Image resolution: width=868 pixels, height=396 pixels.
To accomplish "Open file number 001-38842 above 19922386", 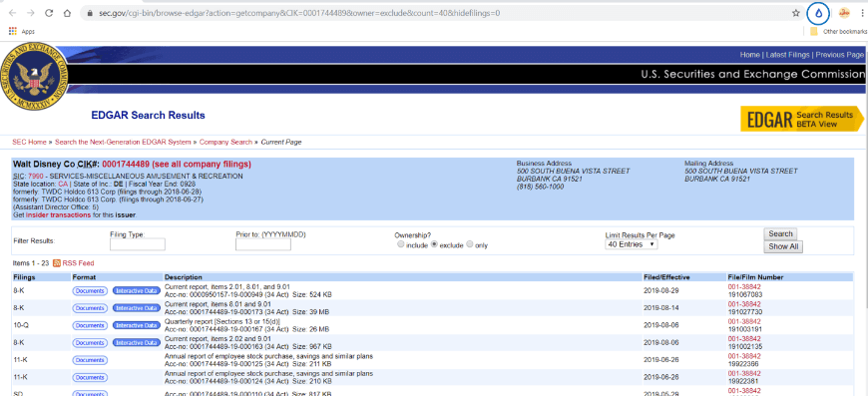I will [x=744, y=356].
